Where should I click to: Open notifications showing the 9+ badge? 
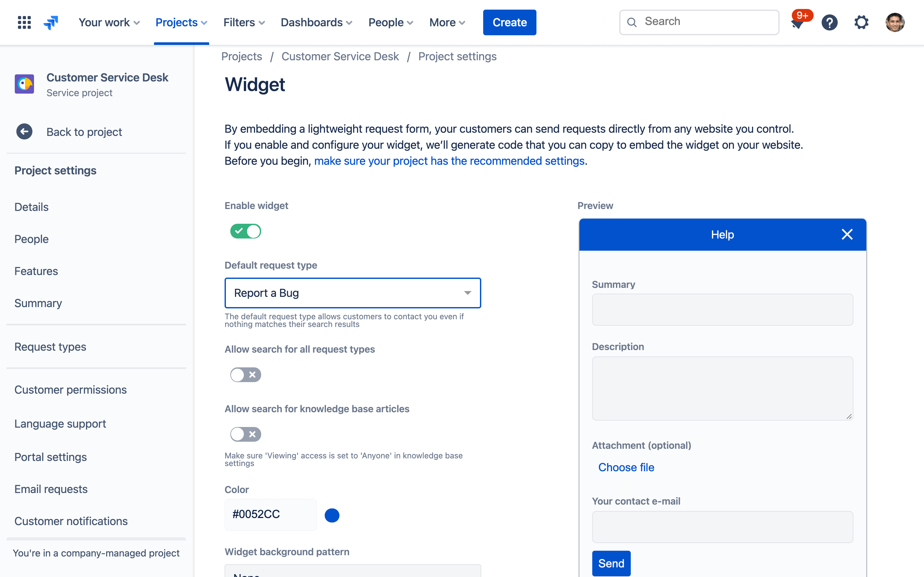798,22
